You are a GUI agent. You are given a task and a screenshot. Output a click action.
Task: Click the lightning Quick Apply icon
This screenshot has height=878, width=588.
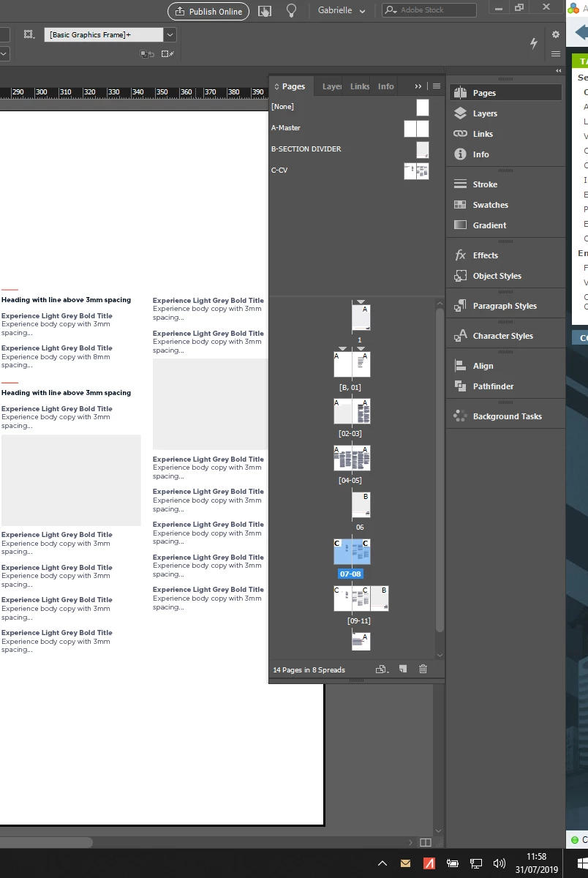coord(534,43)
